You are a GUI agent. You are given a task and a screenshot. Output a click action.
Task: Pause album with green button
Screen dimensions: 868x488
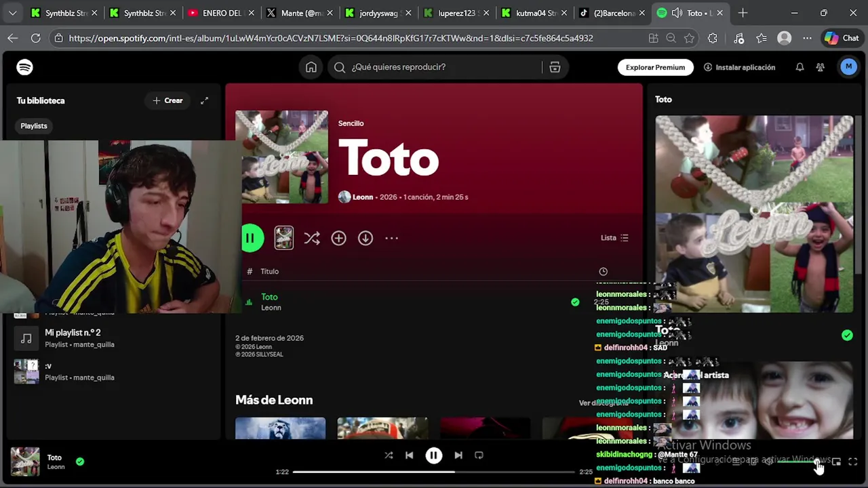pyautogui.click(x=251, y=238)
